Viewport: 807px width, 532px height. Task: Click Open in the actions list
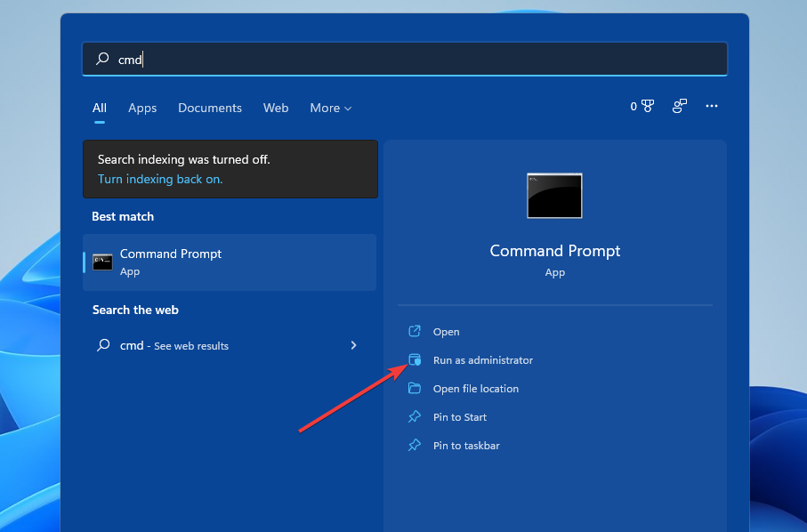coord(447,332)
